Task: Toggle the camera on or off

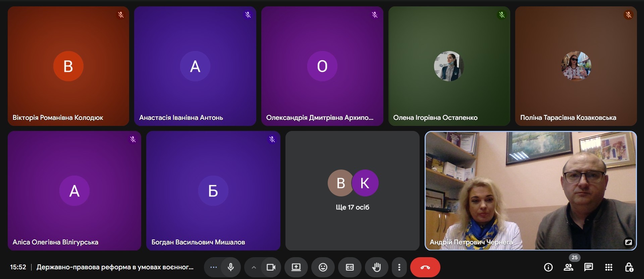Action: click(271, 267)
